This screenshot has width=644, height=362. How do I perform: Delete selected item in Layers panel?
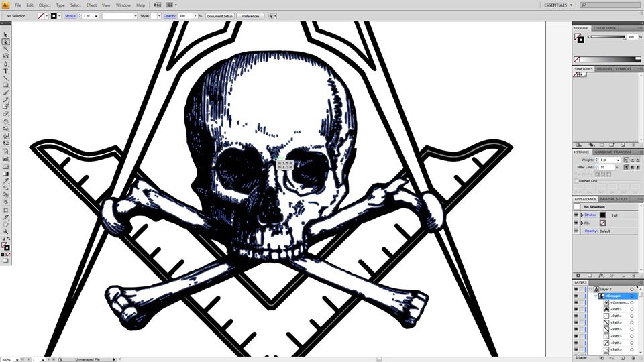pyautogui.click(x=633, y=358)
